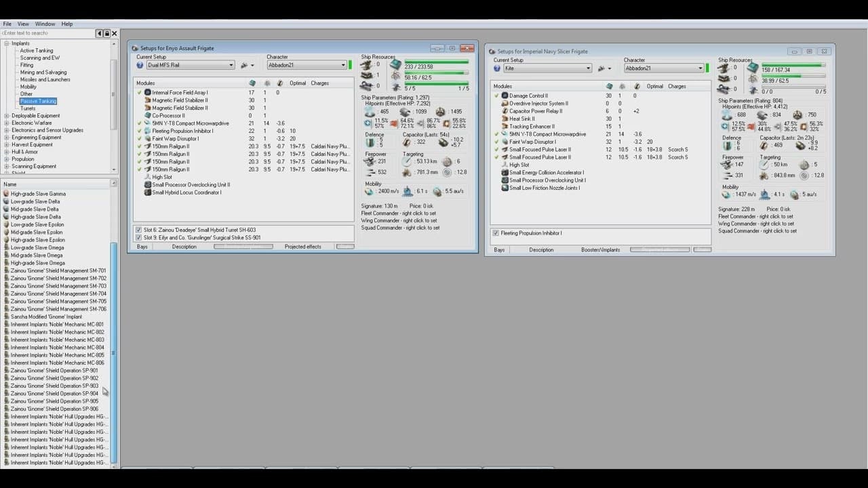Viewport: 868px width, 488px height.
Task: Click the capacitor column icon in Slicer modules header
Action: pos(637,86)
